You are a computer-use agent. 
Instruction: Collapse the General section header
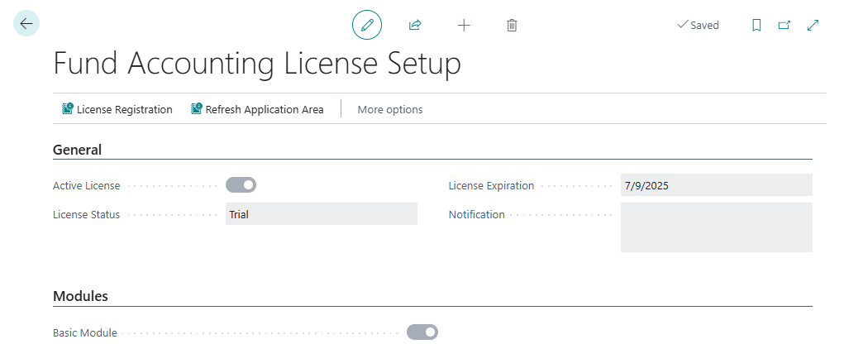(77, 150)
